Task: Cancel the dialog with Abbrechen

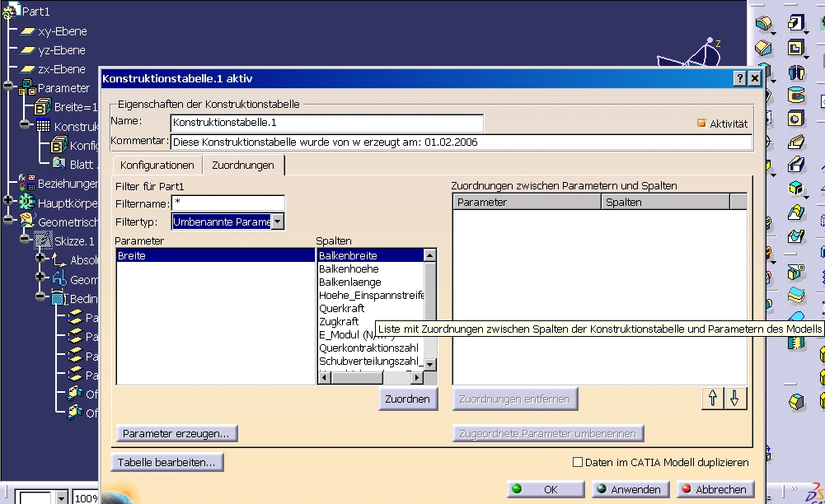Action: (715, 489)
